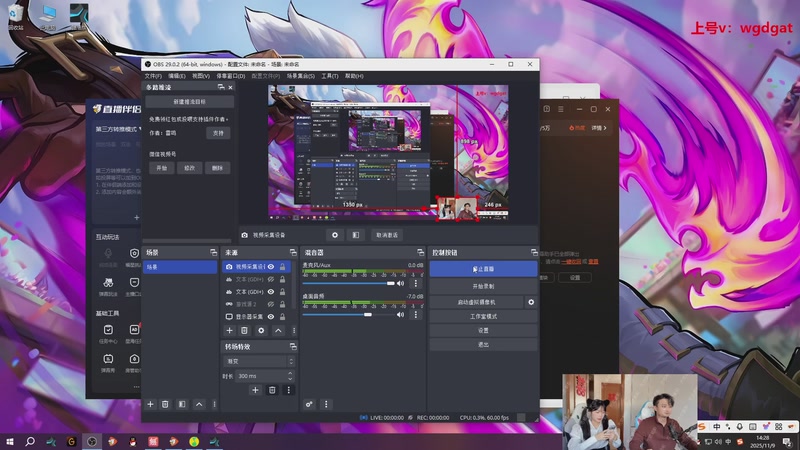Hide the 显示器采集 source
Screen dimensions: 800x450
[271, 316]
